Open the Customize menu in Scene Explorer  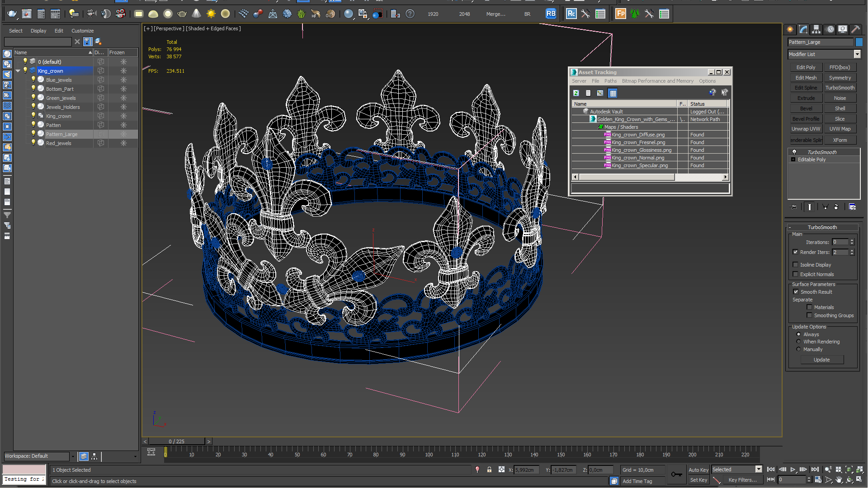[x=82, y=31]
